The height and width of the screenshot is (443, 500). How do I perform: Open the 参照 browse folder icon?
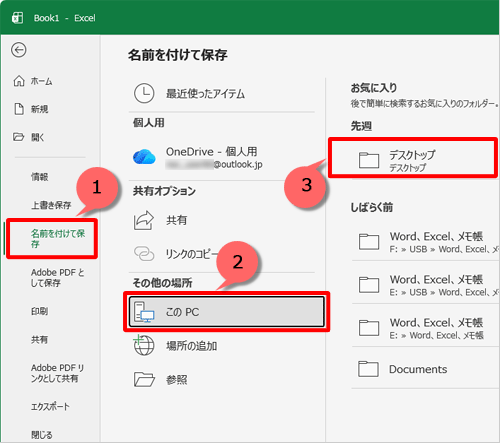click(144, 380)
